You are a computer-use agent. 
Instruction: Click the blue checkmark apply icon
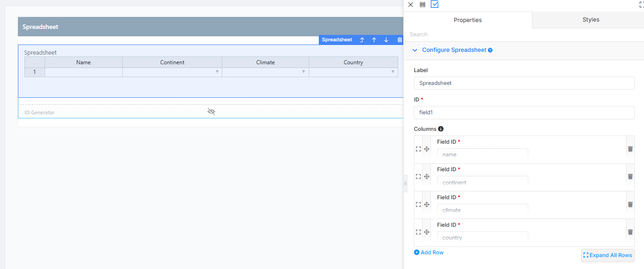(x=435, y=4)
